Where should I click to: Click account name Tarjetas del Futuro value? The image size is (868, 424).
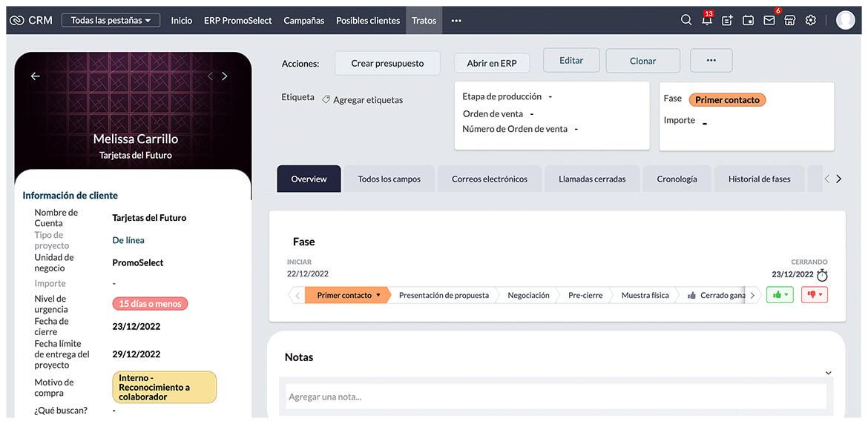tap(149, 218)
